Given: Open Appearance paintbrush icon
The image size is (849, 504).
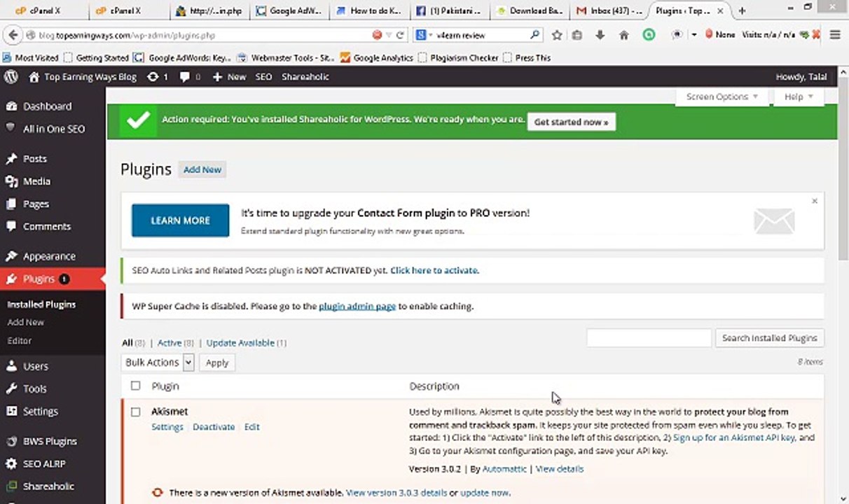Looking at the screenshot, I should pos(11,256).
